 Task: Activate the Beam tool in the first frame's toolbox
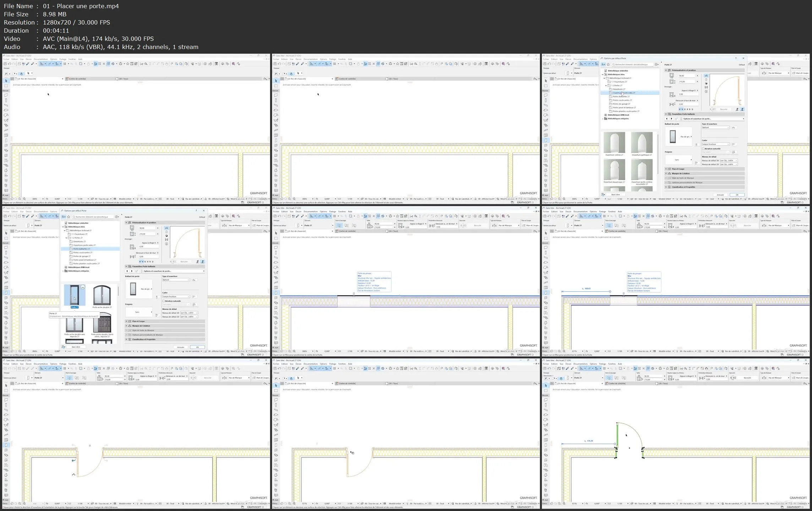pos(6,105)
